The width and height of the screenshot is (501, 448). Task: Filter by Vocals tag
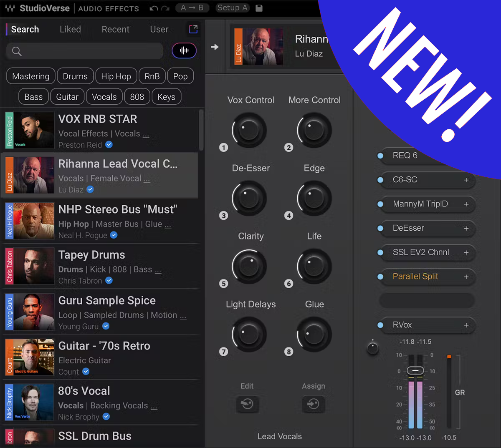point(104,97)
